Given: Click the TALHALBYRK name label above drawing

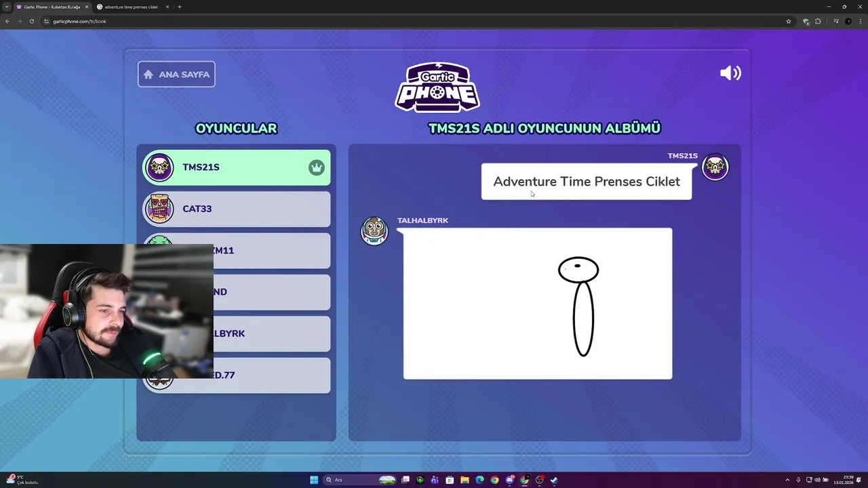Looking at the screenshot, I should (422, 220).
